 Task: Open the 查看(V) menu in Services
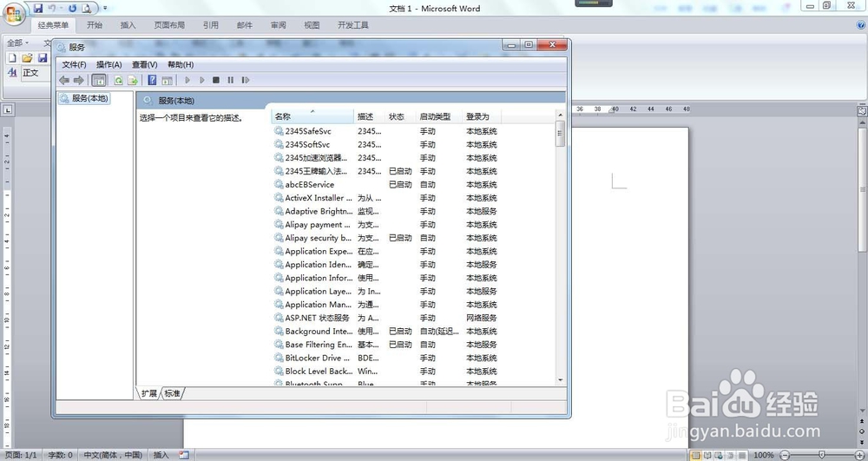click(x=144, y=65)
